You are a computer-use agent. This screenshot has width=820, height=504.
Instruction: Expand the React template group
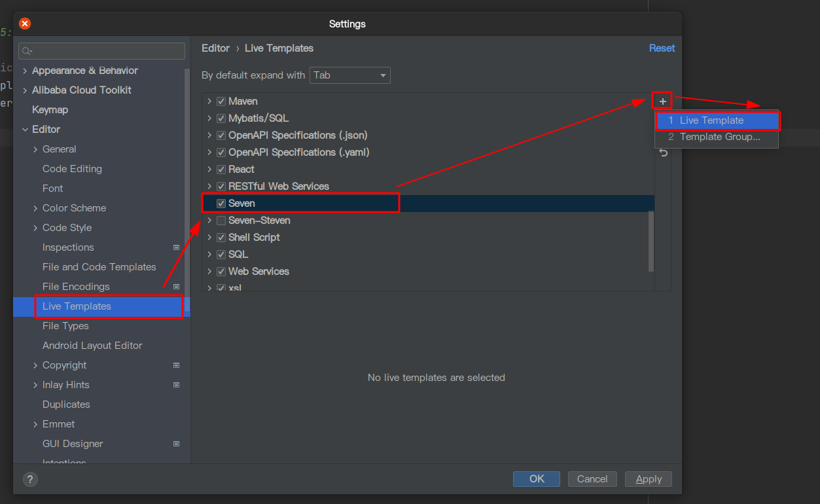[x=209, y=170]
